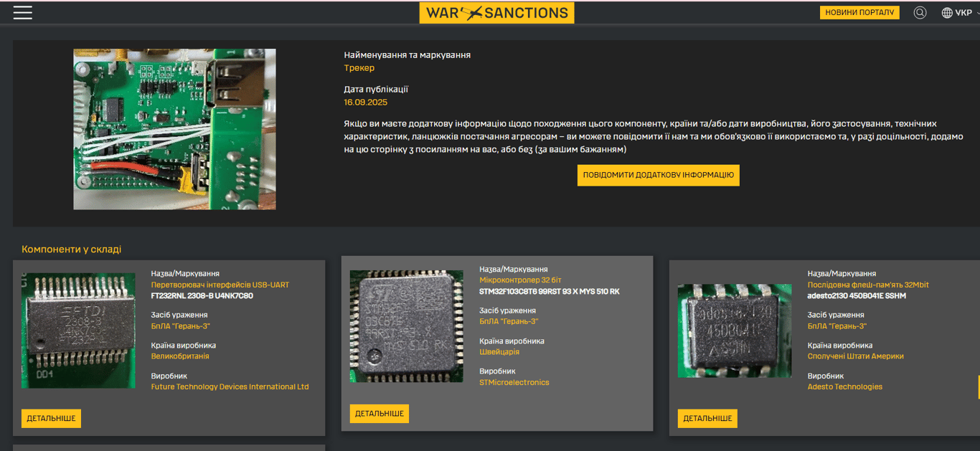The height and width of the screenshot is (451, 980).
Task: Click Повідомити додаткову інформацію button
Action: coord(658,175)
